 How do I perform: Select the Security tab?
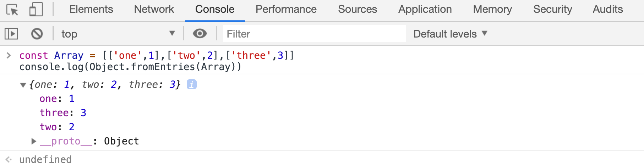(x=553, y=9)
